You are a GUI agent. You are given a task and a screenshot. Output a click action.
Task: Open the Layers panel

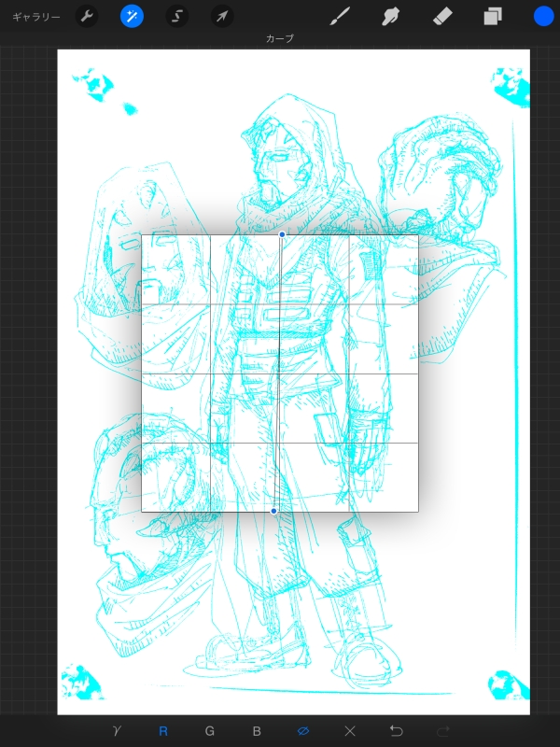pyautogui.click(x=492, y=17)
